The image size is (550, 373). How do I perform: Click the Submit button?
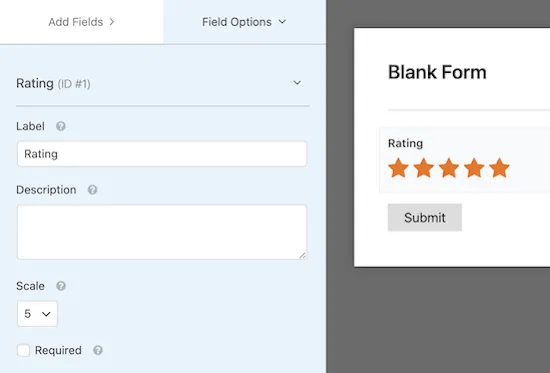425,218
